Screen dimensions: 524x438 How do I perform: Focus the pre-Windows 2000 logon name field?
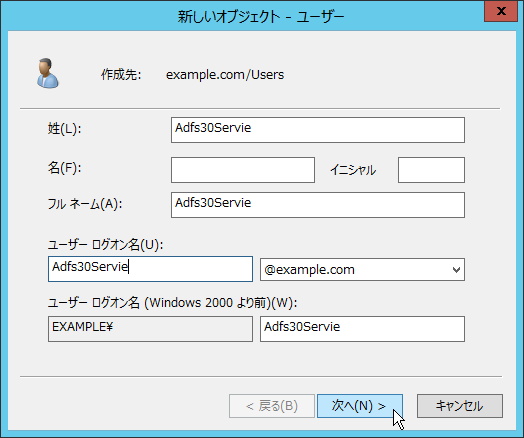click(362, 329)
